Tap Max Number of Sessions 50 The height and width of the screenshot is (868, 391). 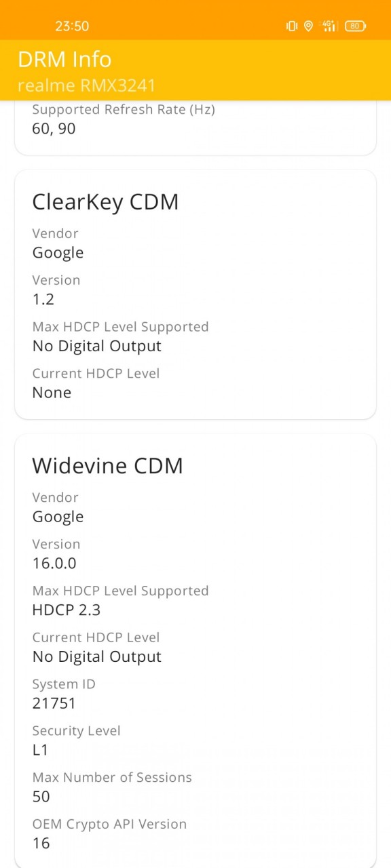click(x=41, y=796)
